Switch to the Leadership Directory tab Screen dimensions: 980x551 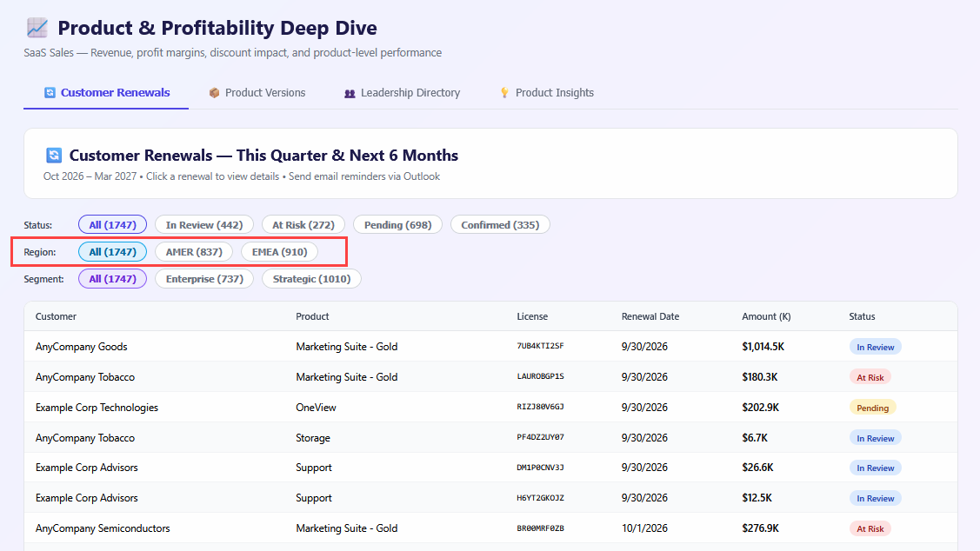click(x=402, y=92)
